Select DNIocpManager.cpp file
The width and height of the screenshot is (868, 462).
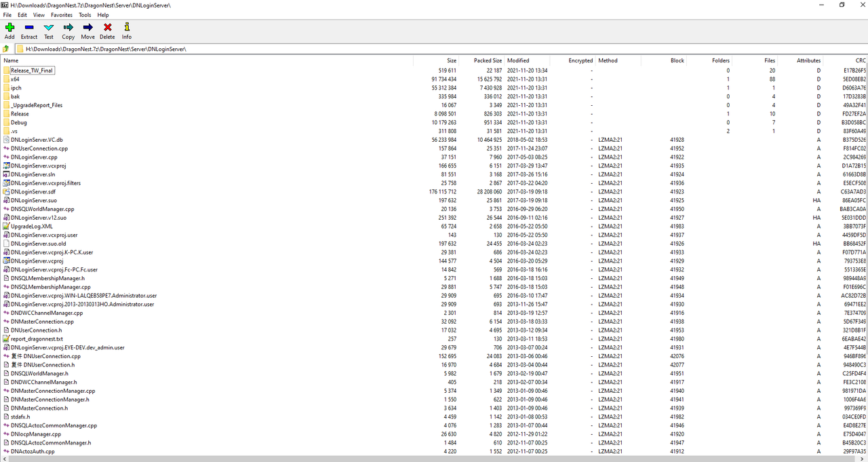(36, 434)
